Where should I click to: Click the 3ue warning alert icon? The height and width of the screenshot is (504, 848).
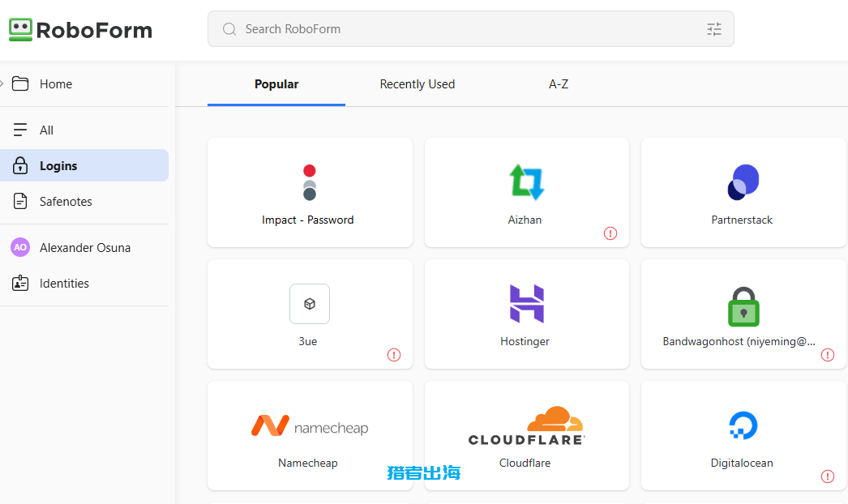pyautogui.click(x=394, y=355)
